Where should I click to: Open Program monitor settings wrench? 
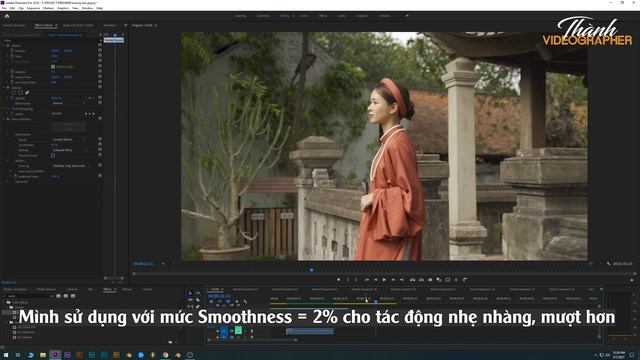[x=609, y=264]
